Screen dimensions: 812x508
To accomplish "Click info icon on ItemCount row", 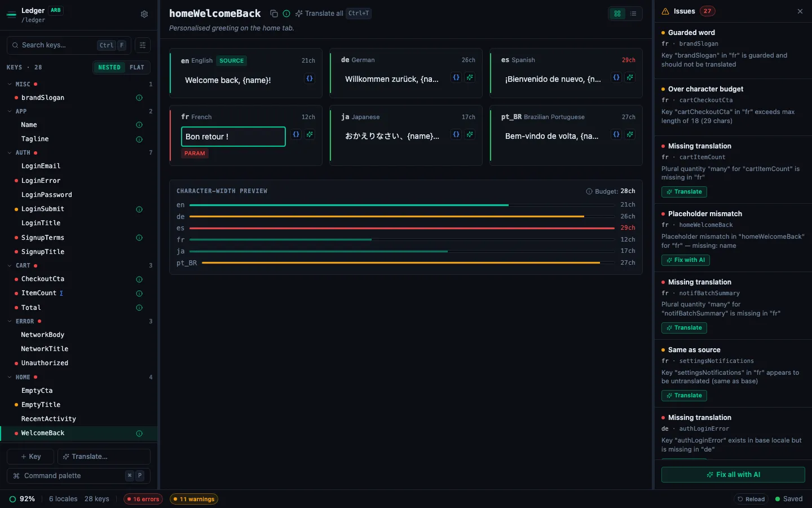I will coord(139,294).
